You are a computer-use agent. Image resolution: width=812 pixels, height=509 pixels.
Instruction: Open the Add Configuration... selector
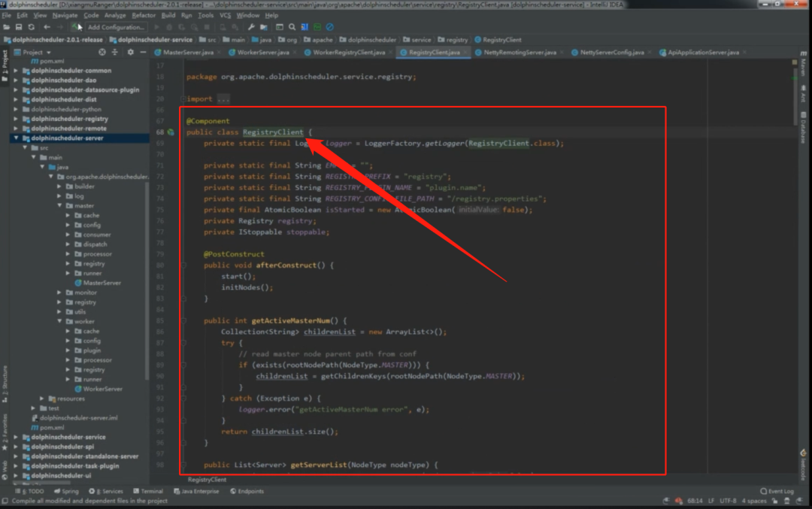116,27
